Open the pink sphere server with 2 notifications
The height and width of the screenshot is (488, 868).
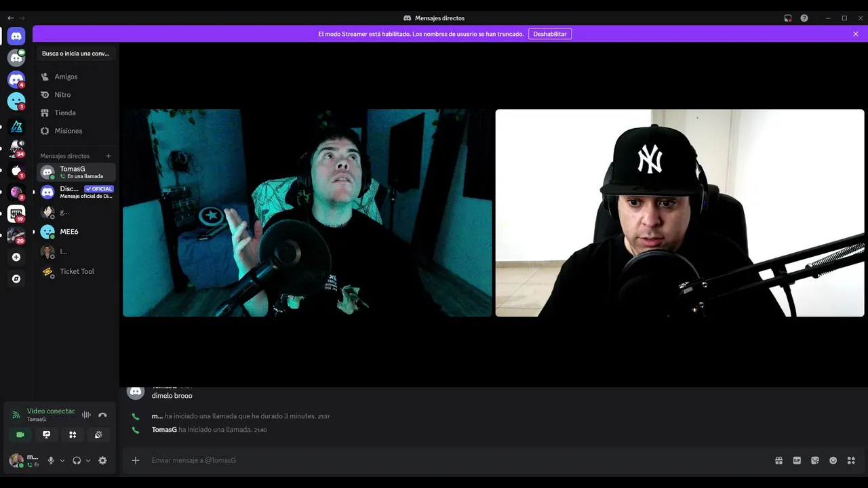click(x=16, y=192)
